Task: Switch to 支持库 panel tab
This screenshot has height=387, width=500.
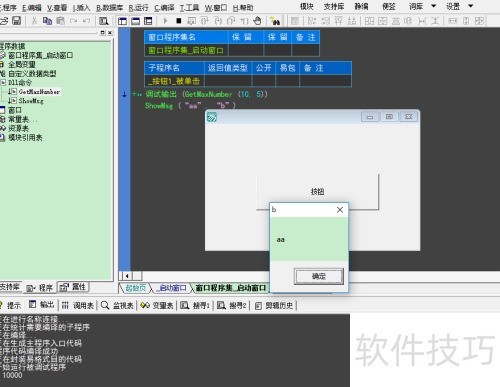Action: click(x=10, y=287)
